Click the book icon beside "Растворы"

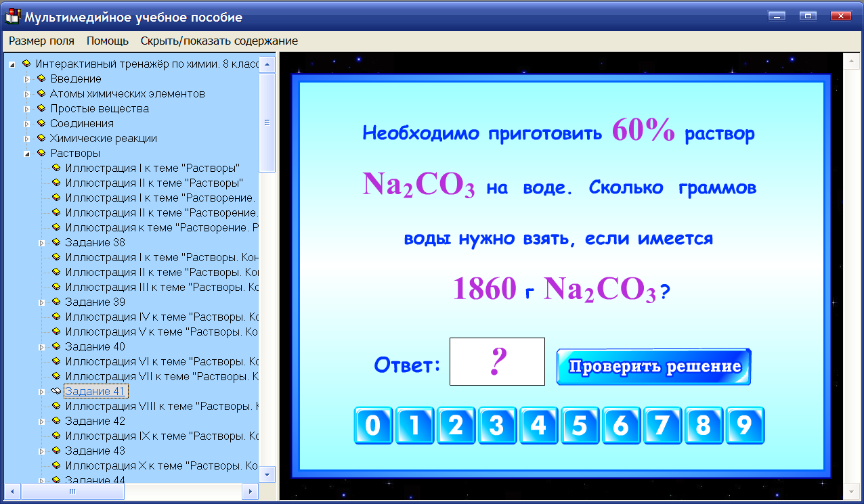pyautogui.click(x=41, y=153)
